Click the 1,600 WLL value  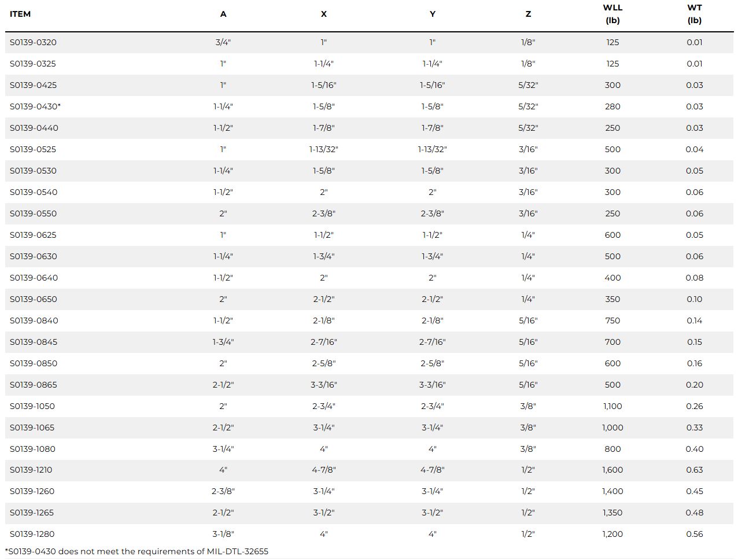coord(612,470)
